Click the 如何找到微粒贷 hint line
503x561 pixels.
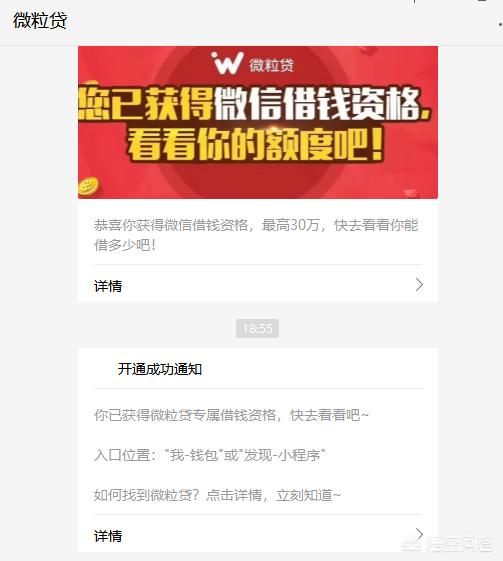(x=218, y=495)
